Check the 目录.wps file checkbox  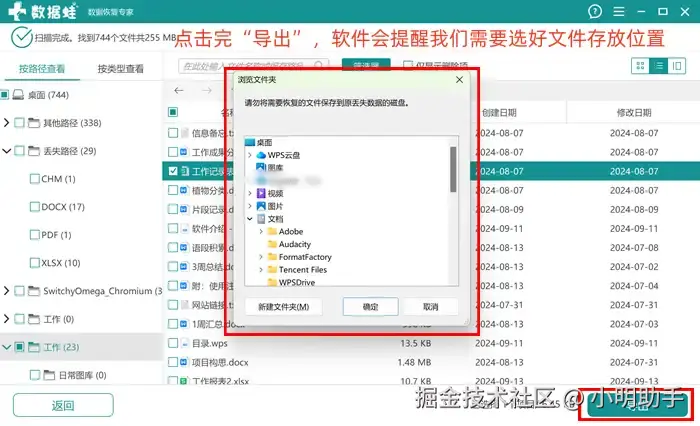pos(173,343)
